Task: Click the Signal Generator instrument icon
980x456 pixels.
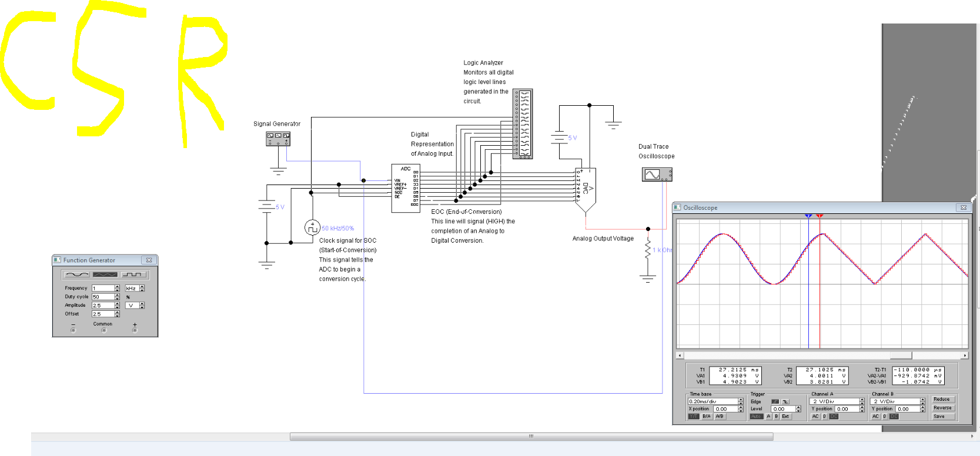Action: (x=278, y=139)
